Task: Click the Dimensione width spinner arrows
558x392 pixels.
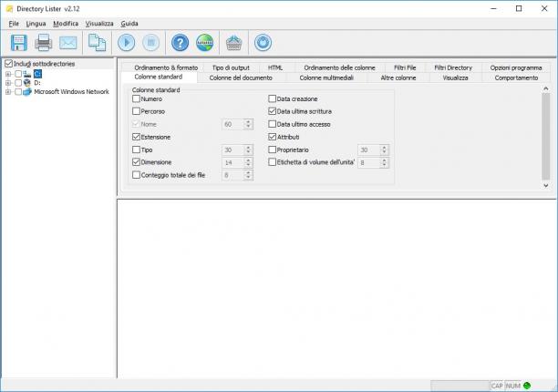Action: click(x=248, y=162)
